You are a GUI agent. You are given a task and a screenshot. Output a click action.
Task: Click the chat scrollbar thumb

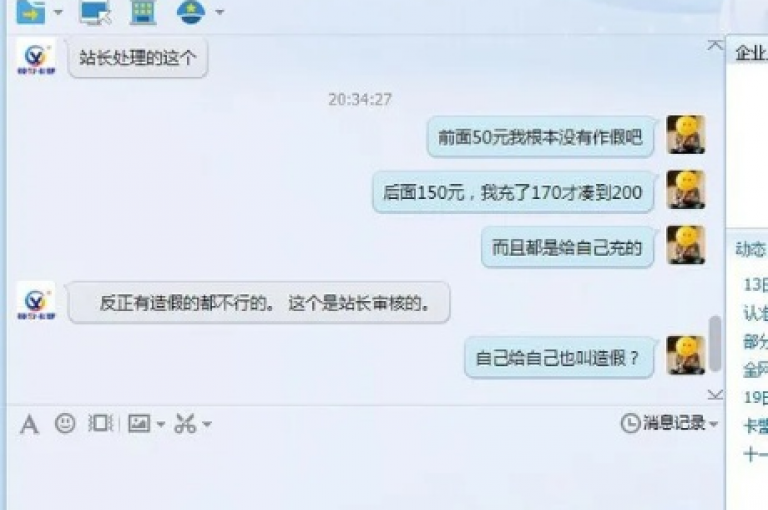tap(715, 343)
